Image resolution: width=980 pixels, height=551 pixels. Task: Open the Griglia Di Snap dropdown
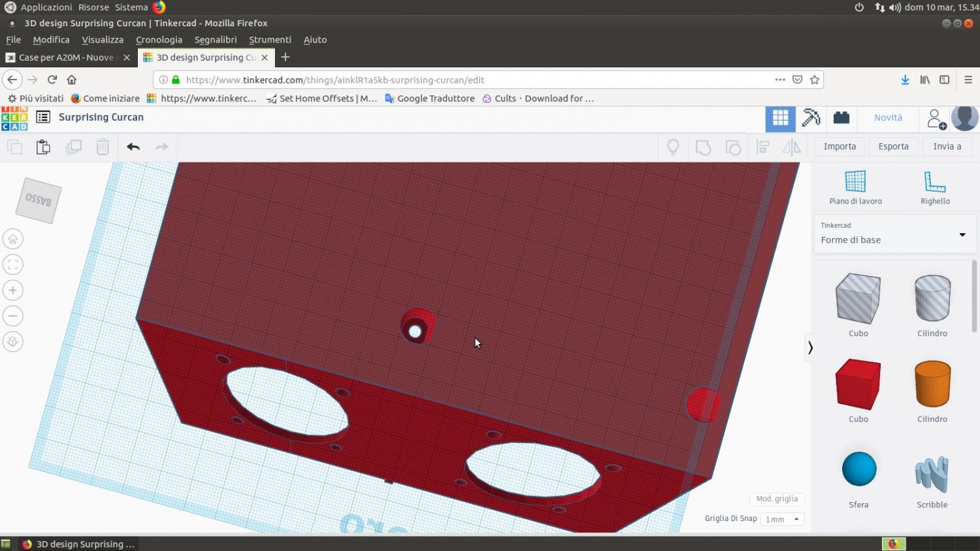(782, 519)
